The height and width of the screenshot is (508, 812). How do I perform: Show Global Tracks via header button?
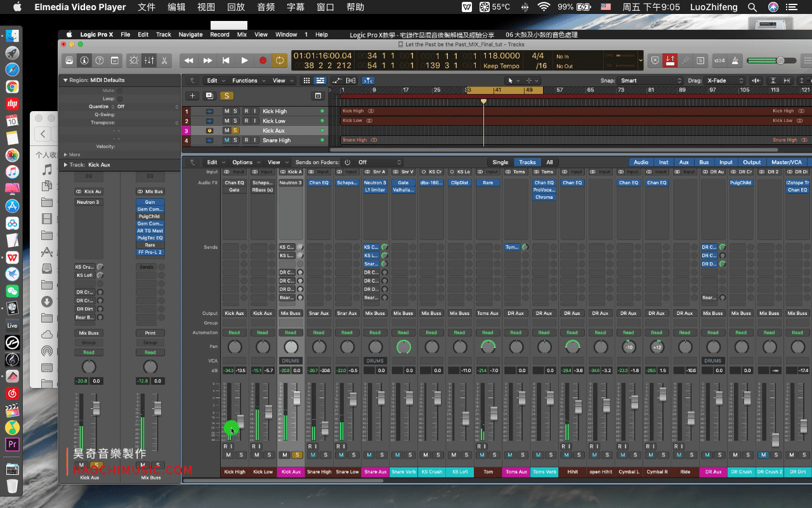click(318, 95)
